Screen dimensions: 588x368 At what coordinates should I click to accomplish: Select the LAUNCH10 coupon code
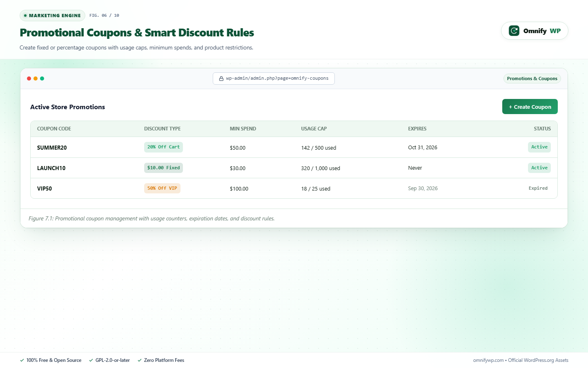[x=51, y=168]
